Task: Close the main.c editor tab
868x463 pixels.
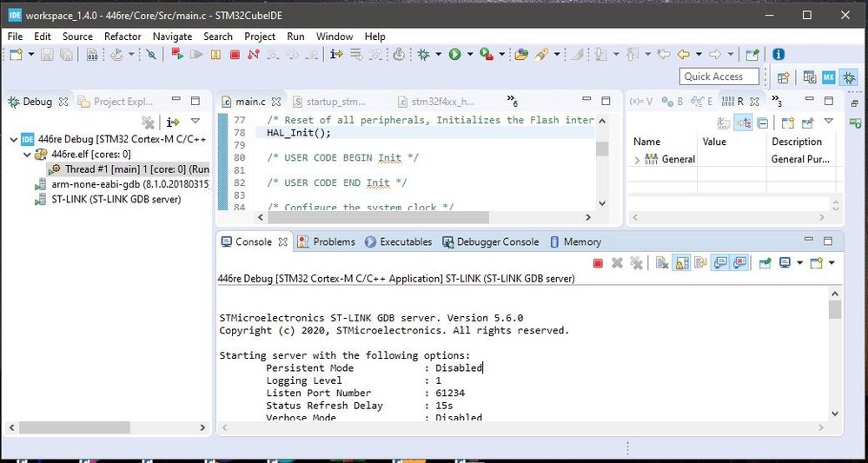Action: coord(276,102)
